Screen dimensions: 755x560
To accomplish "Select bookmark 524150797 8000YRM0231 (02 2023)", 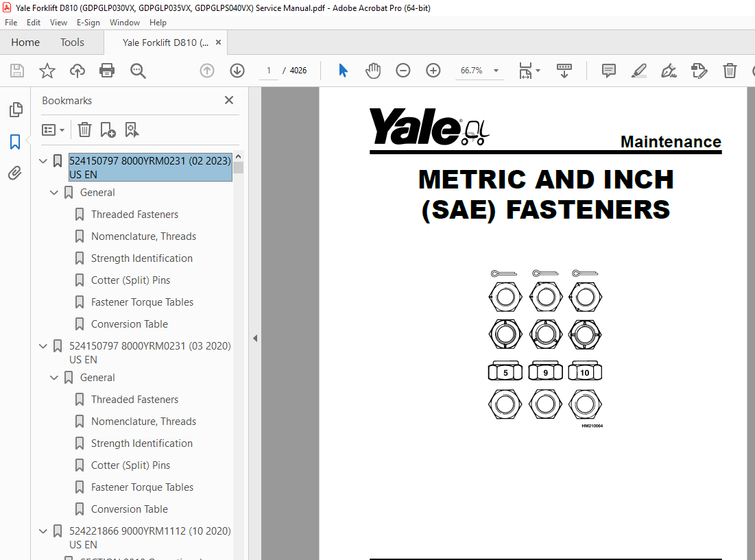I will pyautogui.click(x=150, y=167).
